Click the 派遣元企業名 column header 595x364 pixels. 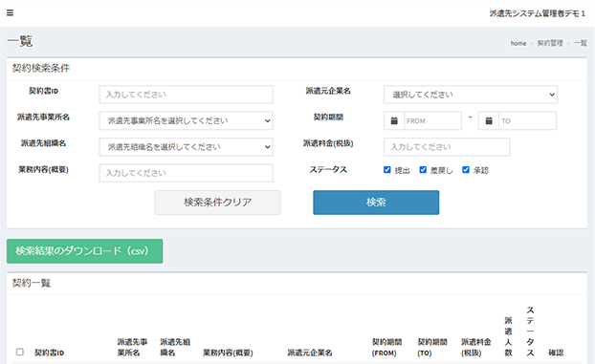[310, 353]
